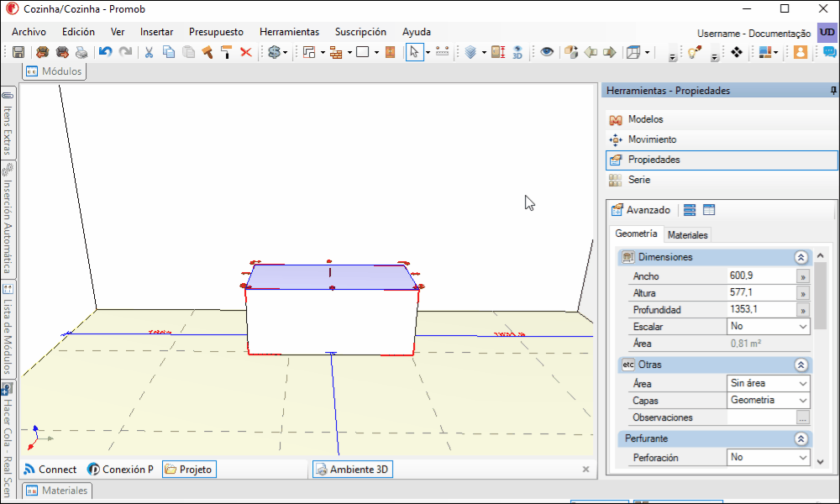Select Serie in the tools panel

click(x=722, y=180)
